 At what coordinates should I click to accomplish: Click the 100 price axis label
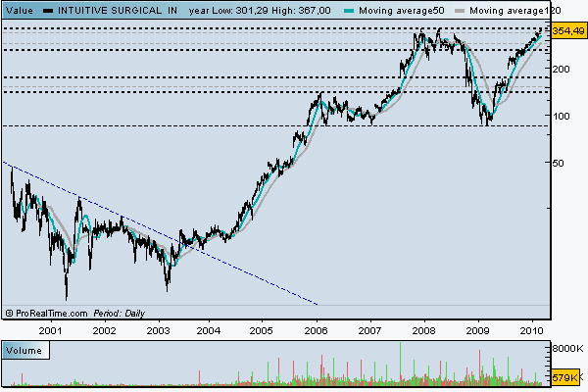562,116
